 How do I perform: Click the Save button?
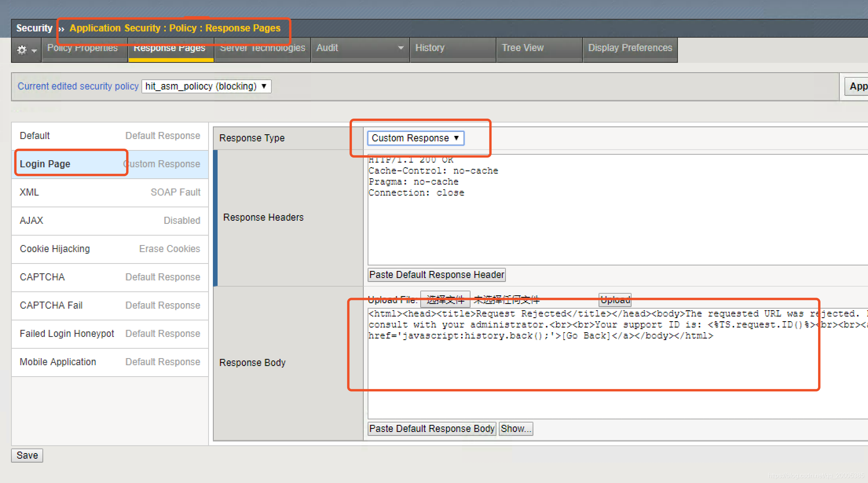click(x=27, y=456)
